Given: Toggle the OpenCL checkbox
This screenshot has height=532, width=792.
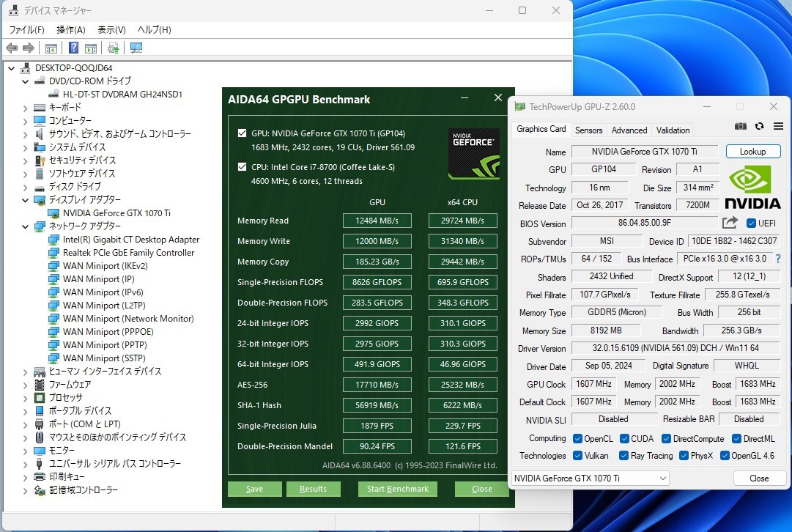Looking at the screenshot, I should (x=577, y=438).
